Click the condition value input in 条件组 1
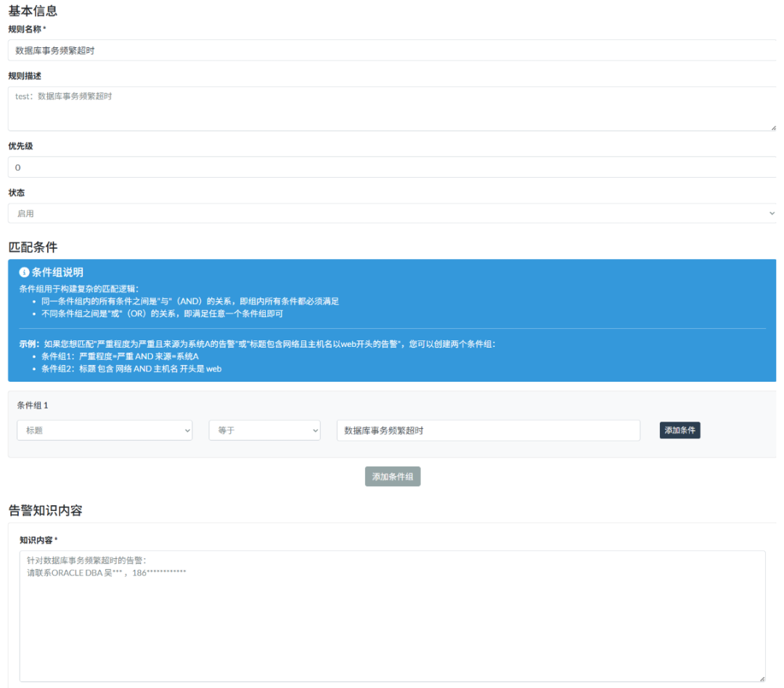The height and width of the screenshot is (688, 784). pos(488,430)
